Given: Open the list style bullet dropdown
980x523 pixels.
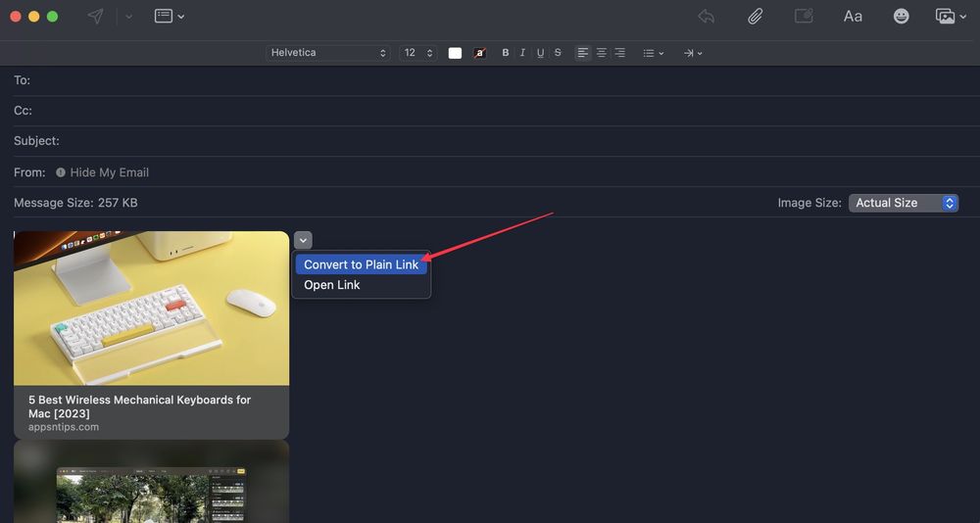Looking at the screenshot, I should tap(653, 53).
